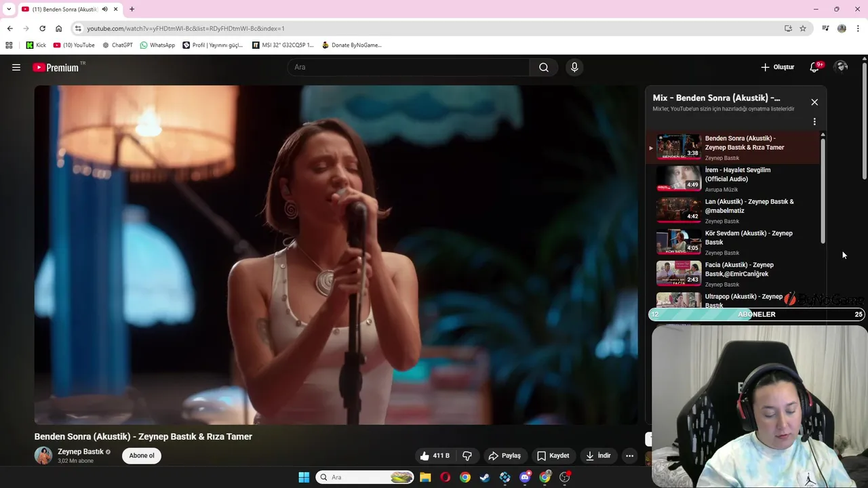Image resolution: width=868 pixels, height=488 pixels.
Task: Open (10) YouTube bookmark
Action: click(x=74, y=45)
